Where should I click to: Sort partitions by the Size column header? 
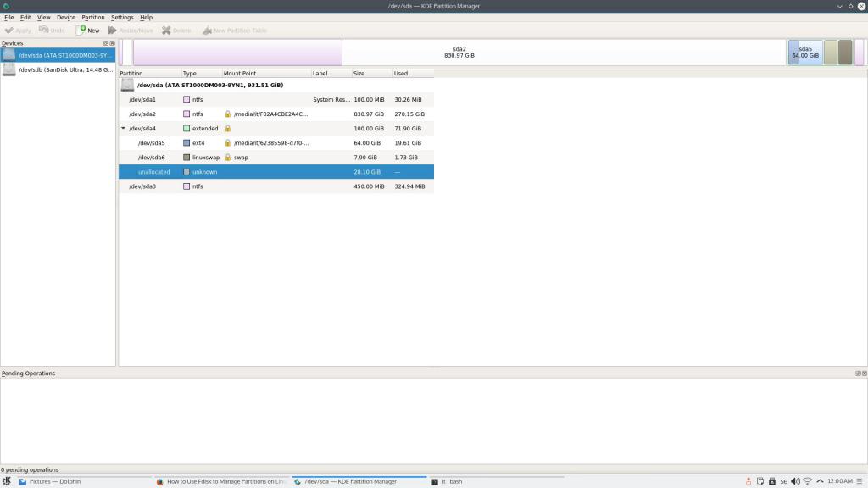370,74
